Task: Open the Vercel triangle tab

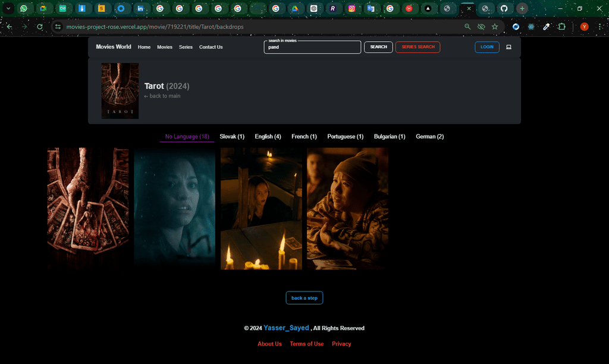Action: (428, 8)
